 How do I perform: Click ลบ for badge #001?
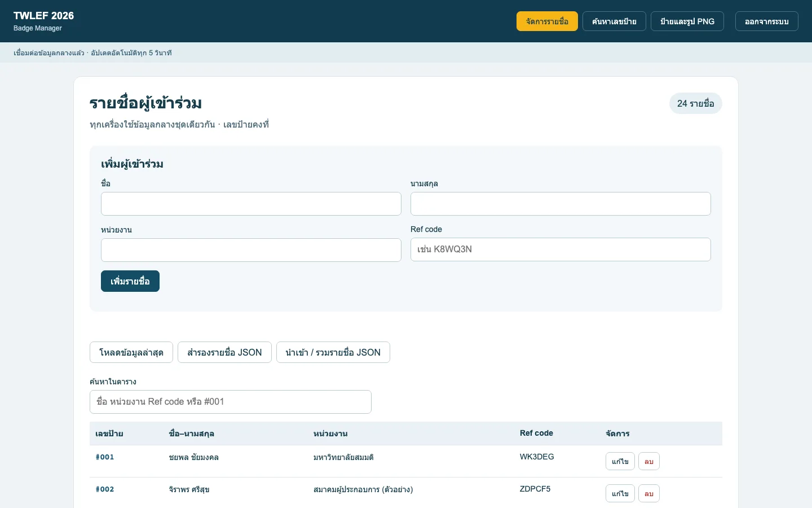click(x=649, y=461)
